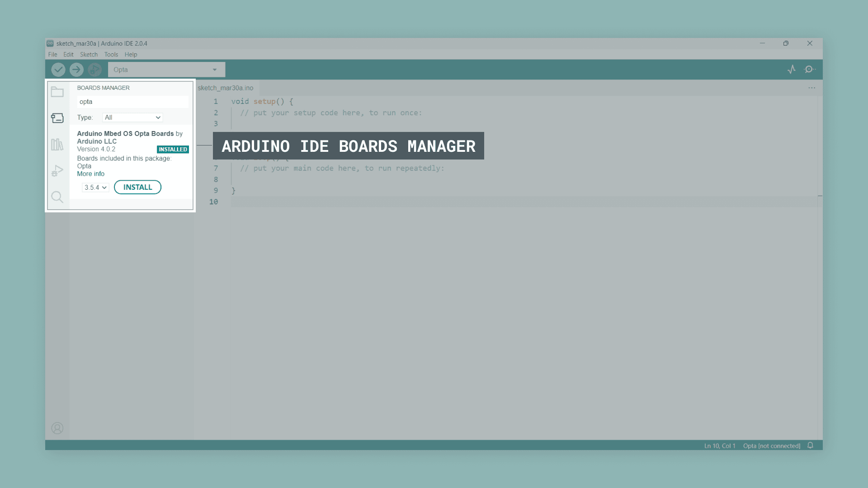The image size is (868, 488).
Task: Click the Upload arrow button
Action: click(76, 70)
